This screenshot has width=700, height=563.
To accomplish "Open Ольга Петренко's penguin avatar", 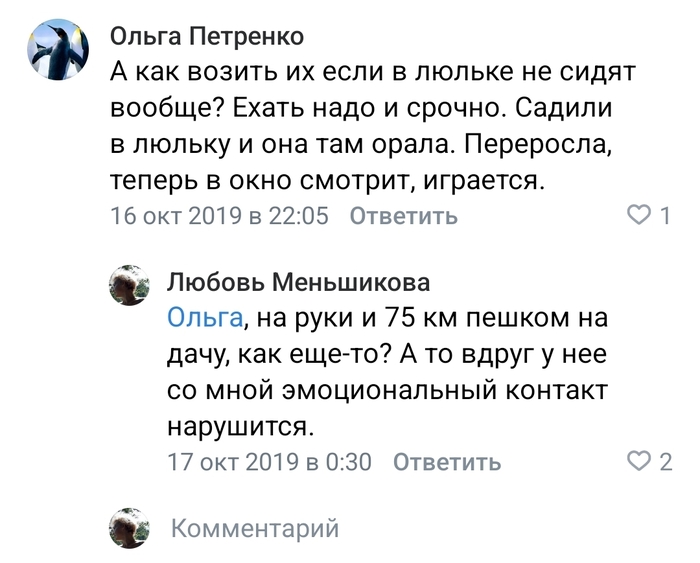I will click(x=57, y=50).
